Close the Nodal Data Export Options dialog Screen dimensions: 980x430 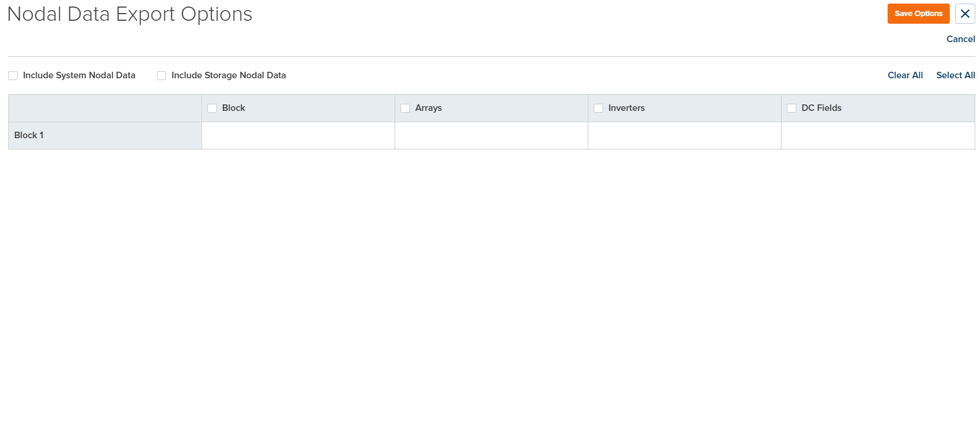965,14
